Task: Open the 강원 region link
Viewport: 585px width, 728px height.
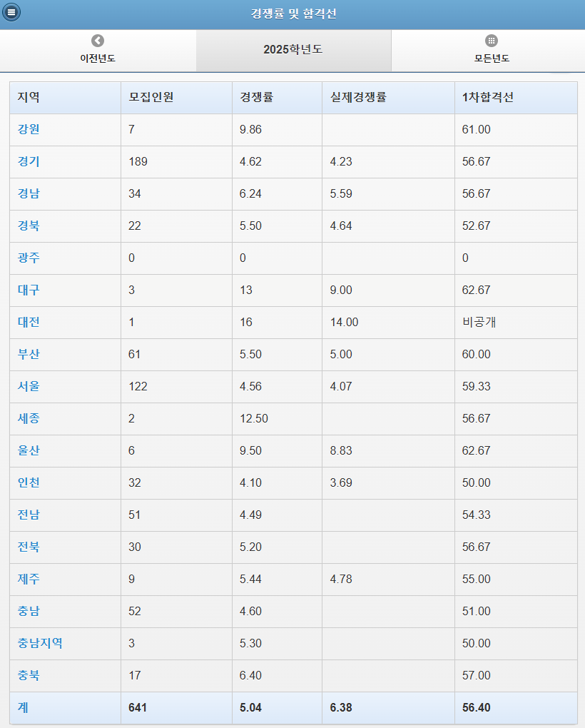Action: point(29,130)
